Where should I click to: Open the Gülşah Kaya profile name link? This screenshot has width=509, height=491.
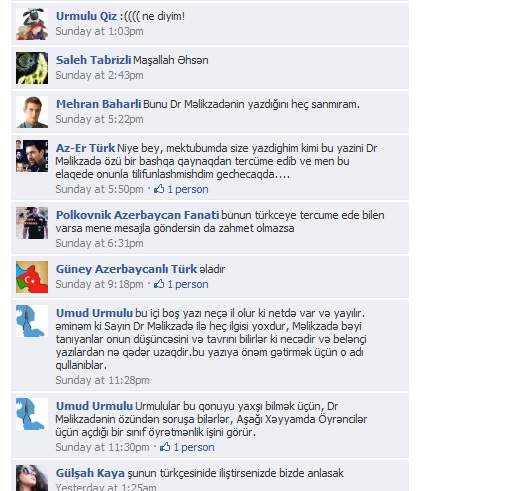90,473
